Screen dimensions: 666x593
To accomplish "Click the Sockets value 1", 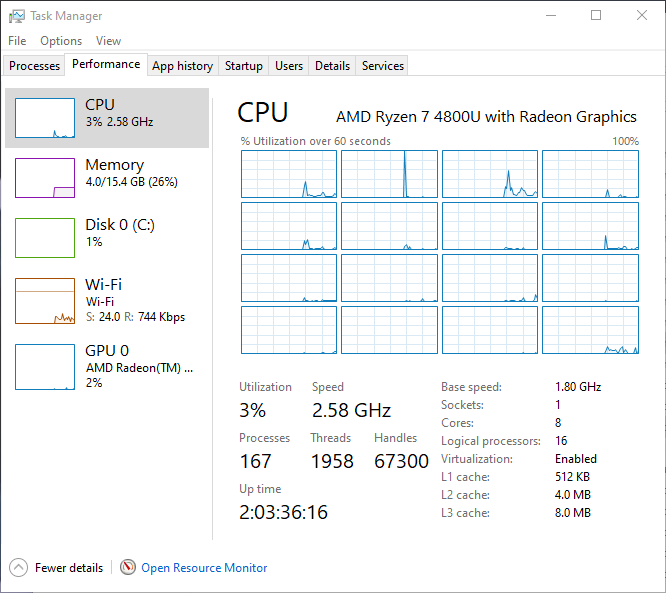I will coord(558,404).
